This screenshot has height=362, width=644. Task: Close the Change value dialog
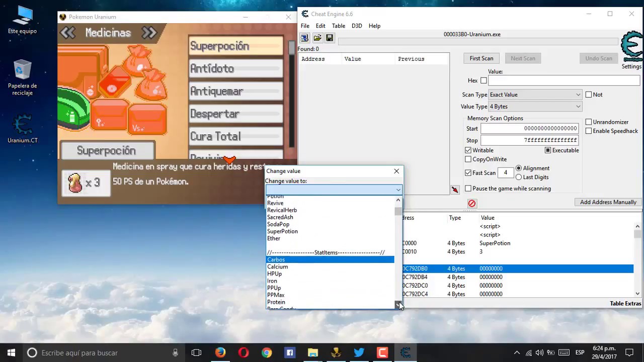tap(396, 171)
